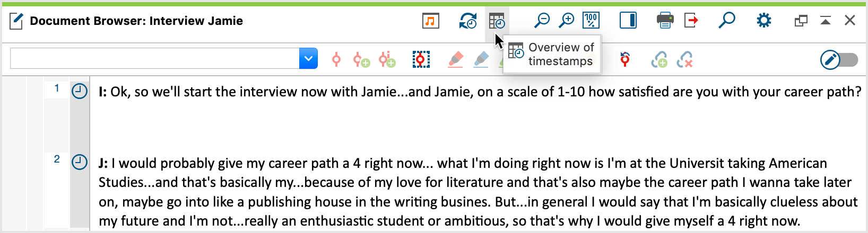Print the document with printer icon
Image resolution: width=868 pixels, height=233 pixels.
tap(665, 21)
